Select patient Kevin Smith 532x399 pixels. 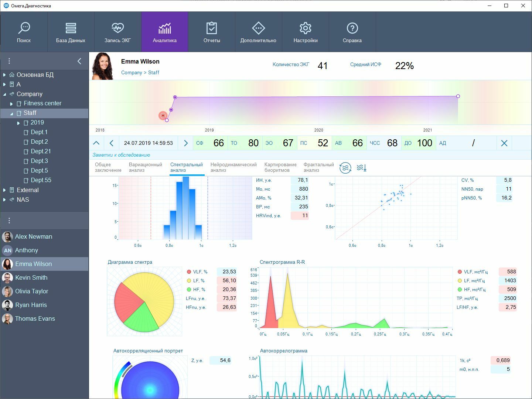(x=44, y=277)
